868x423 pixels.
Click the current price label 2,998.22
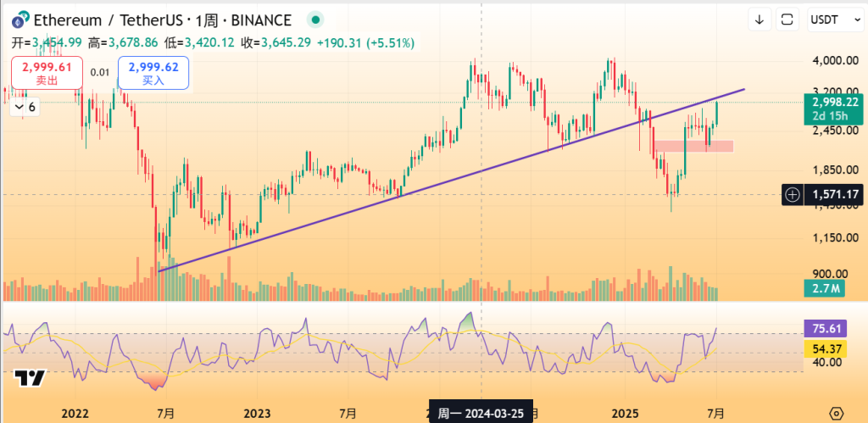pyautogui.click(x=832, y=109)
